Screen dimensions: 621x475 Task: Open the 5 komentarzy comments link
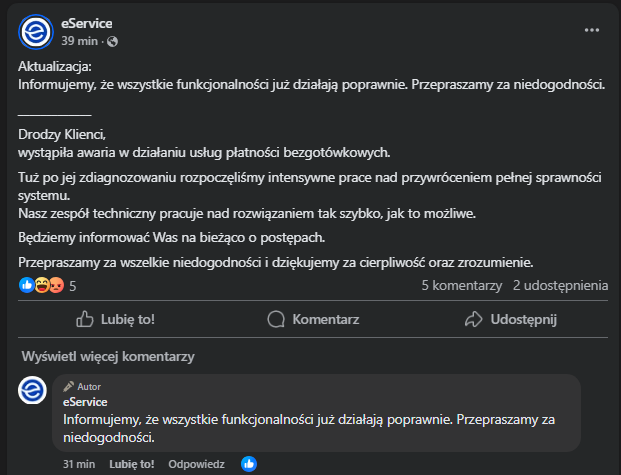coord(461,285)
